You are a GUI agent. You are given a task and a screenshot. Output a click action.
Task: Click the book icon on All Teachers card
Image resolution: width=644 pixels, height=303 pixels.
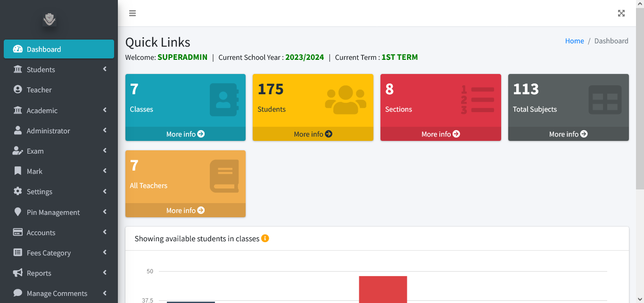[x=224, y=176]
